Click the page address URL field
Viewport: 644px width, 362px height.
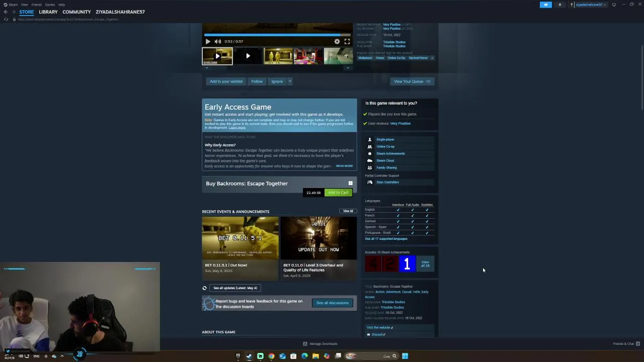(x=68, y=19)
